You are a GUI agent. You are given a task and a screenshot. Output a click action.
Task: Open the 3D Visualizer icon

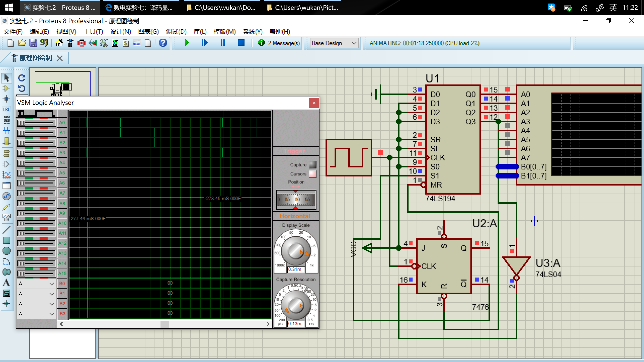tap(93, 43)
